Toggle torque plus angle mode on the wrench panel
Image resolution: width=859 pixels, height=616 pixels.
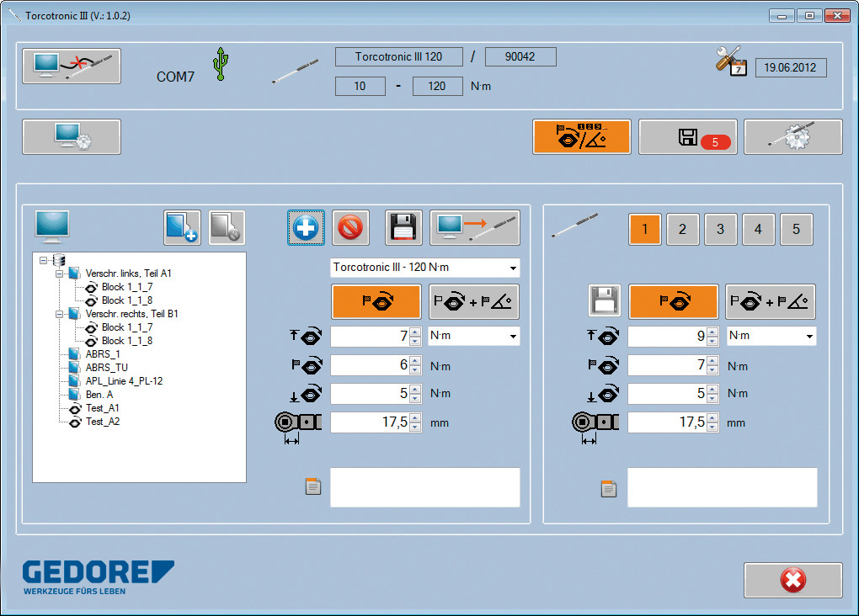[x=770, y=301]
